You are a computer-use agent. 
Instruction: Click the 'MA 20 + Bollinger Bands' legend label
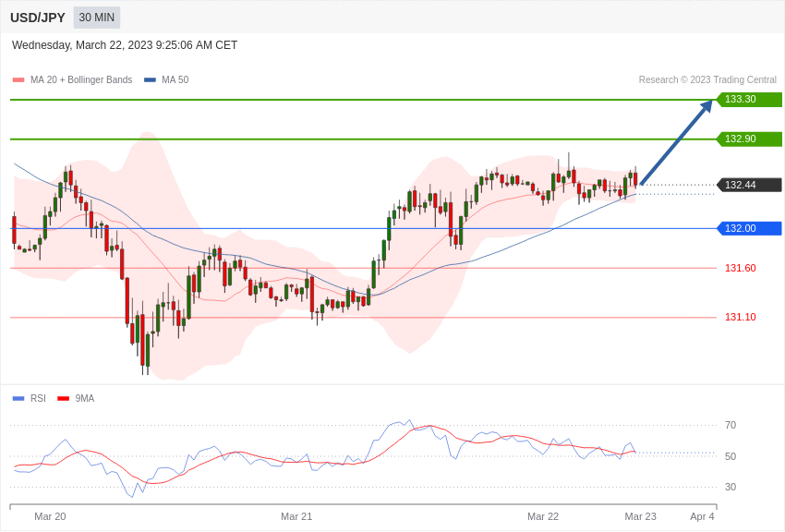pos(81,79)
